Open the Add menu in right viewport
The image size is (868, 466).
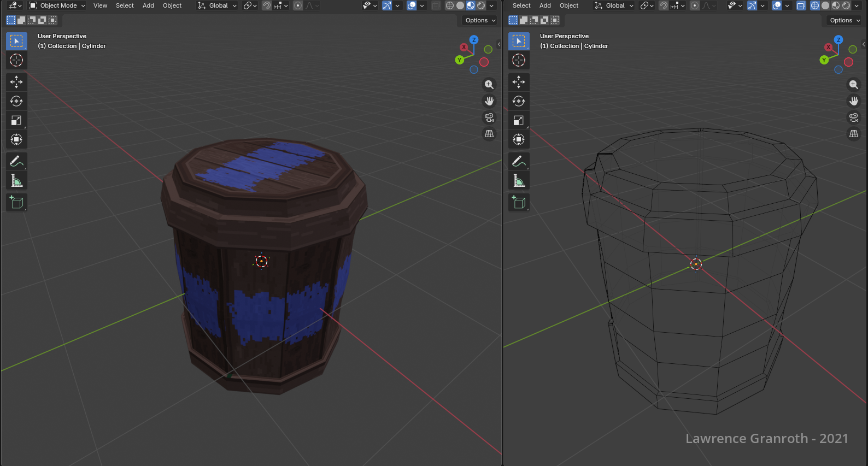click(x=545, y=5)
